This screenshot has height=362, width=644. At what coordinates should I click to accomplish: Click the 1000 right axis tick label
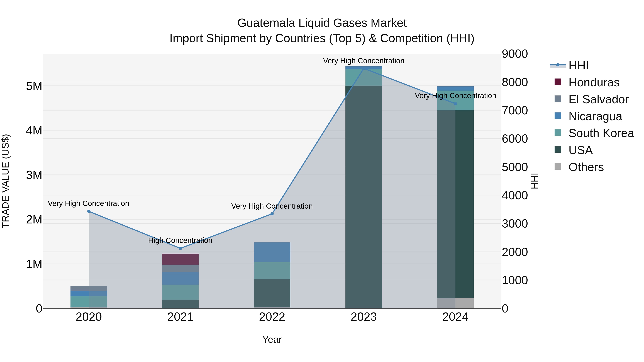(515, 280)
